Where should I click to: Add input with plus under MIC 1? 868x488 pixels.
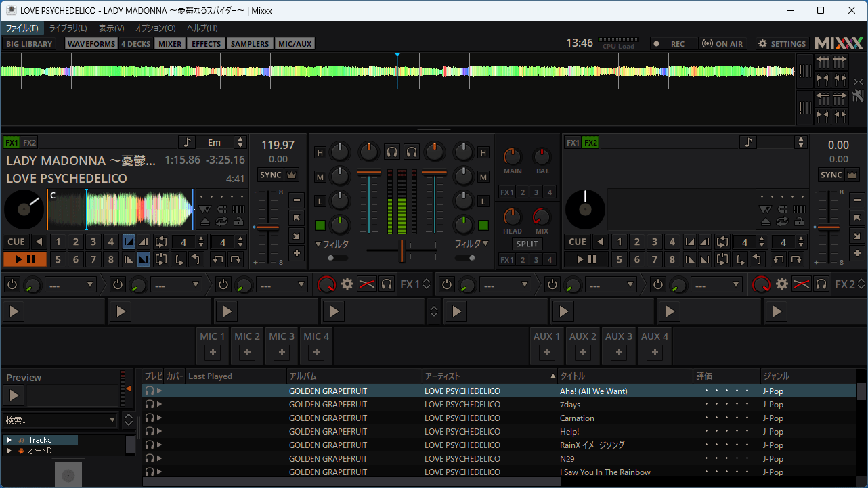tap(213, 352)
